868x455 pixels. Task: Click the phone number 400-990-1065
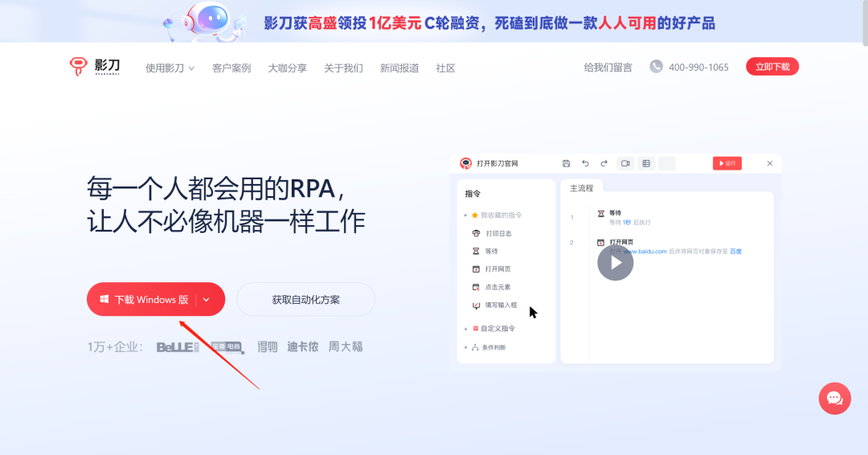698,68
